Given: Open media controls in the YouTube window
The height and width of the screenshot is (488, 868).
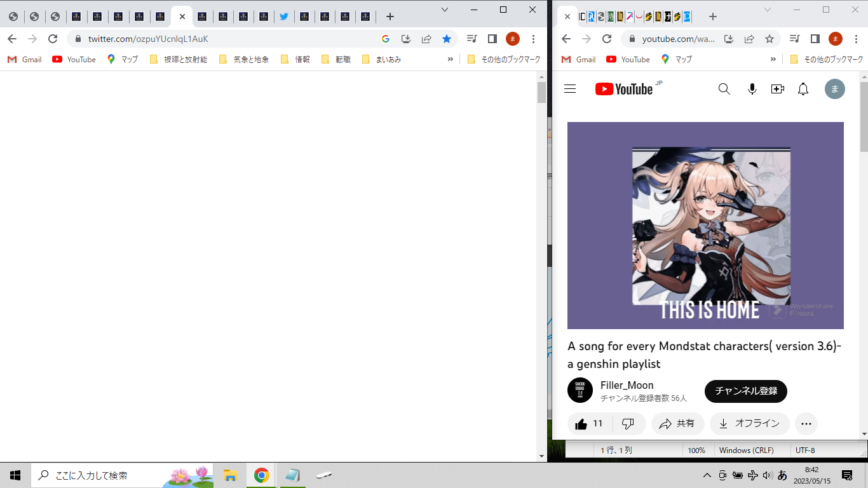Looking at the screenshot, I should tap(794, 39).
